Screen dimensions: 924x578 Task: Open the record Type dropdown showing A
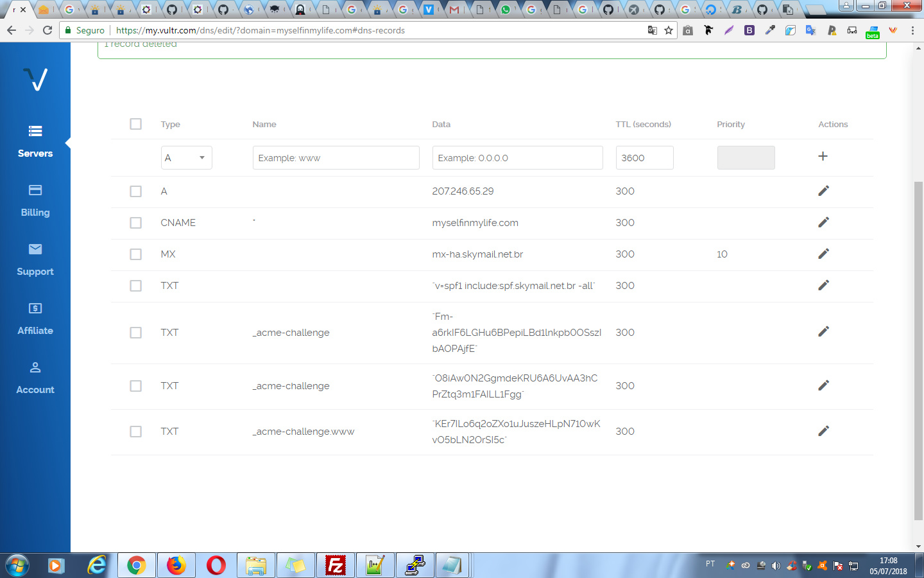coord(186,157)
